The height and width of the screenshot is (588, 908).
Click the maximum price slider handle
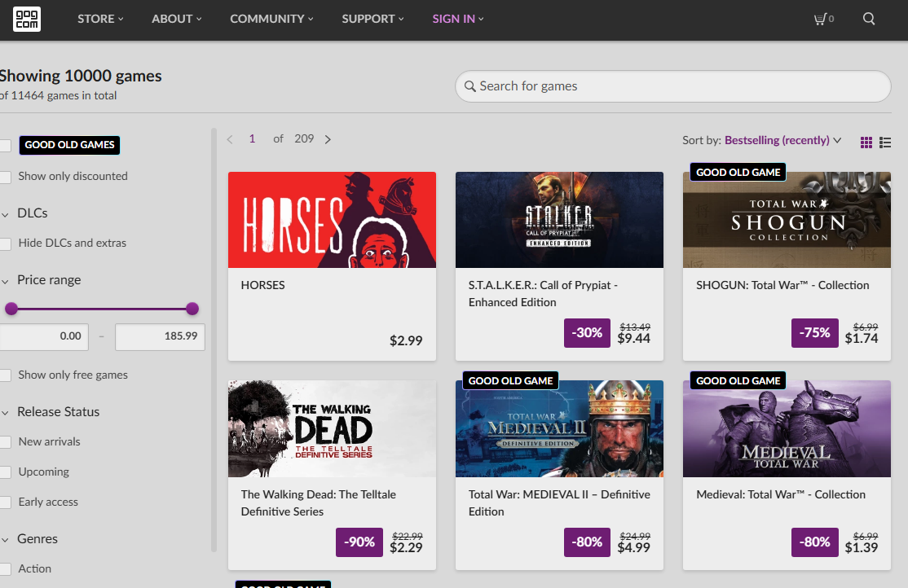[x=192, y=309]
